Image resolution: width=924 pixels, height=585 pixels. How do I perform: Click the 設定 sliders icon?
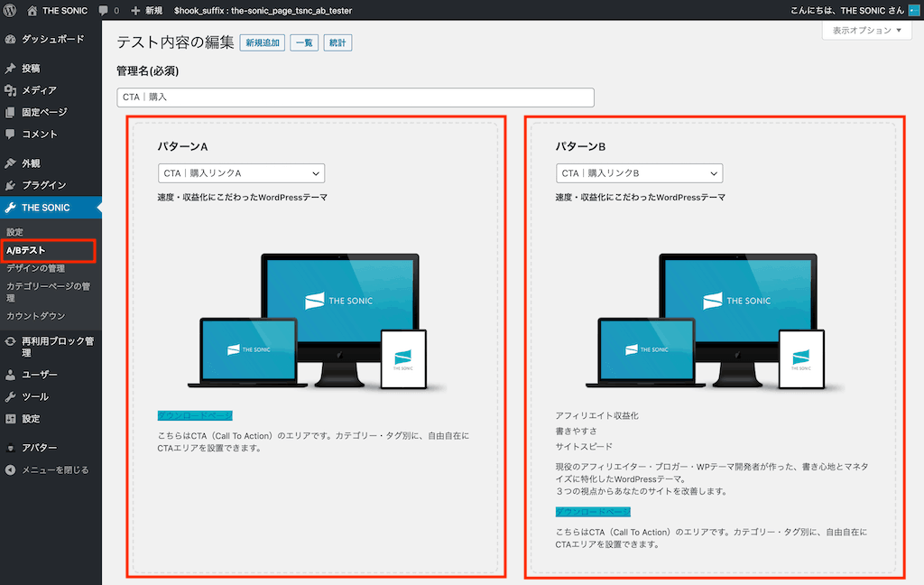tap(10, 419)
